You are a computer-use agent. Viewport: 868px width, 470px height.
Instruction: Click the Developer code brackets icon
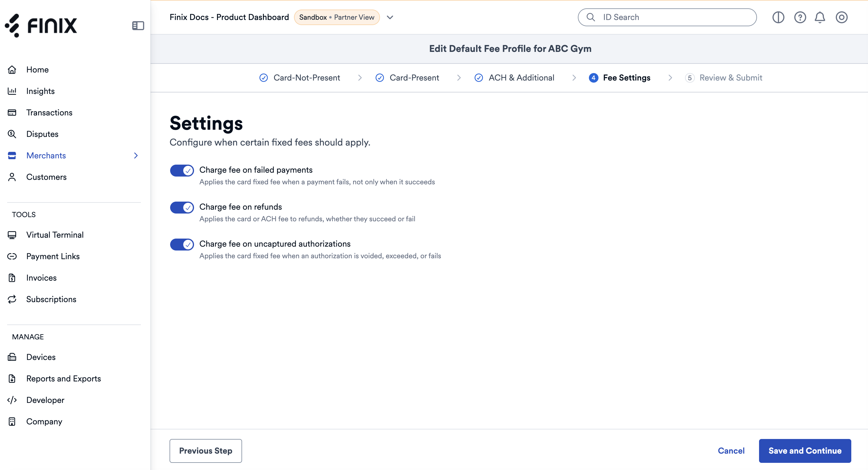coord(12,400)
